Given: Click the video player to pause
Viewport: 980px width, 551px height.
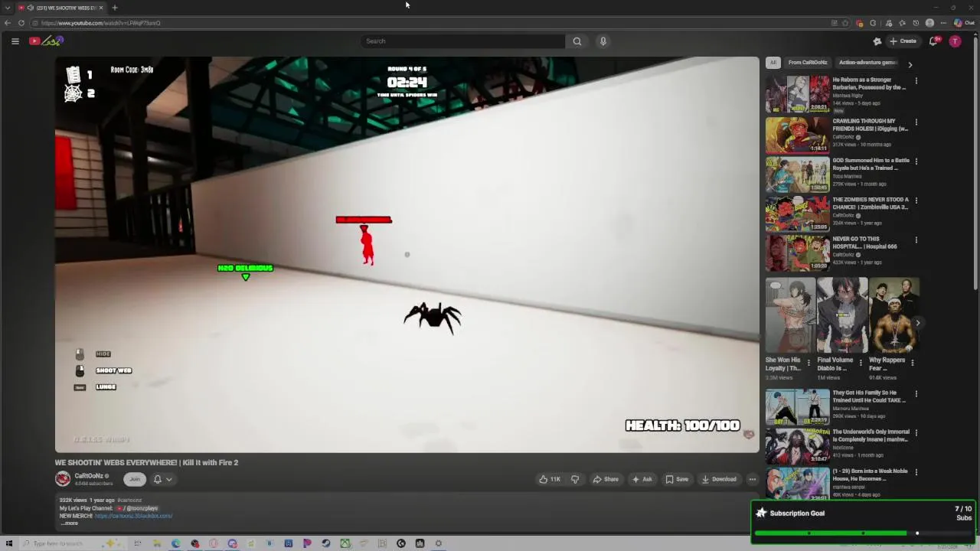Looking at the screenshot, I should (407, 255).
